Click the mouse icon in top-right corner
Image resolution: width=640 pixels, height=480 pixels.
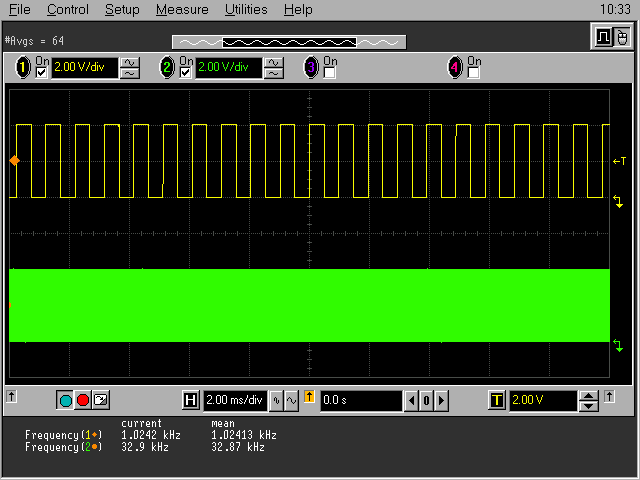pyautogui.click(x=622, y=37)
